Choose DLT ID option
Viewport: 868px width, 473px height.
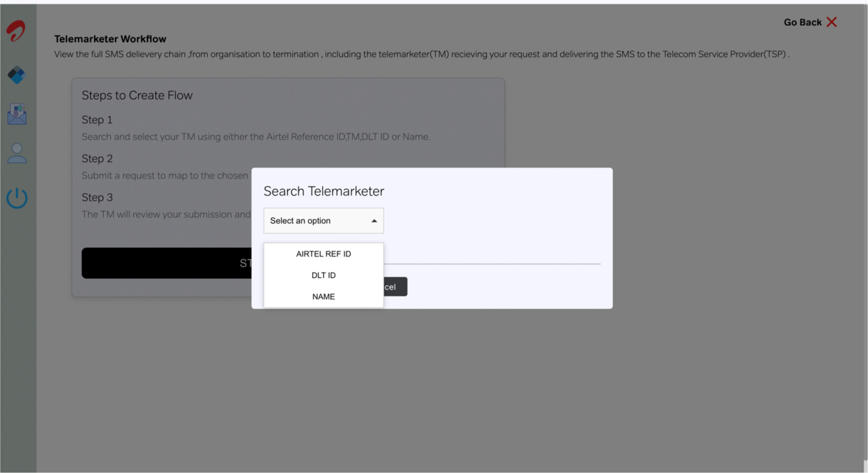[323, 275]
